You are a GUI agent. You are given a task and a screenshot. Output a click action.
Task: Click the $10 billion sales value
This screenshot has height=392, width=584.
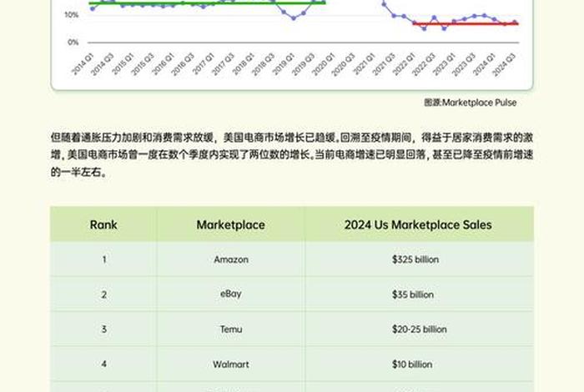coord(412,364)
